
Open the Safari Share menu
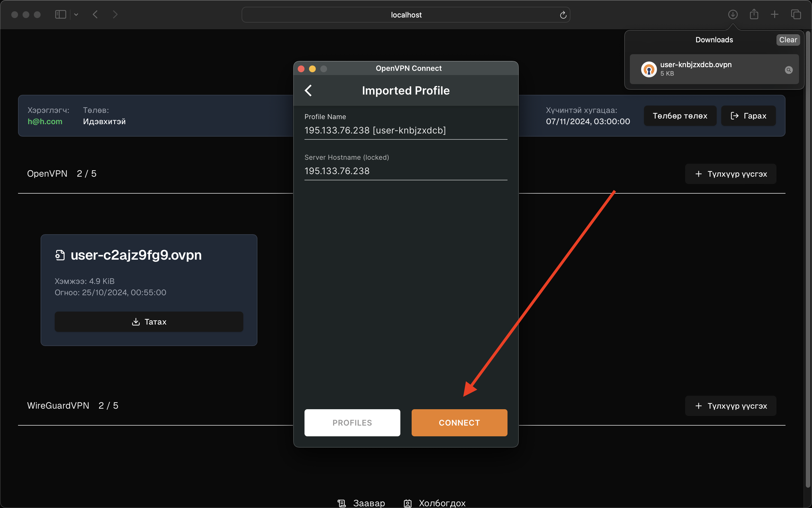tap(754, 14)
